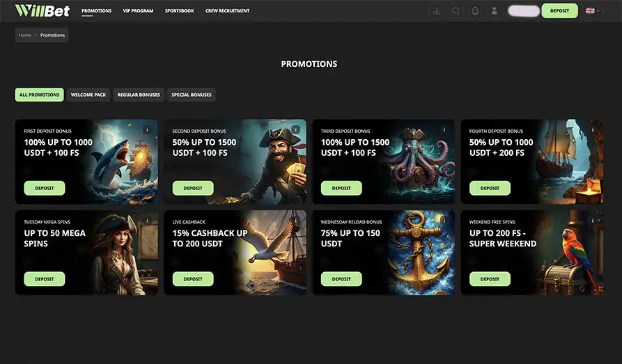Click '50% UP TO 1000 USDT + 200 FS' text
The image size is (622, 364).
502,148
